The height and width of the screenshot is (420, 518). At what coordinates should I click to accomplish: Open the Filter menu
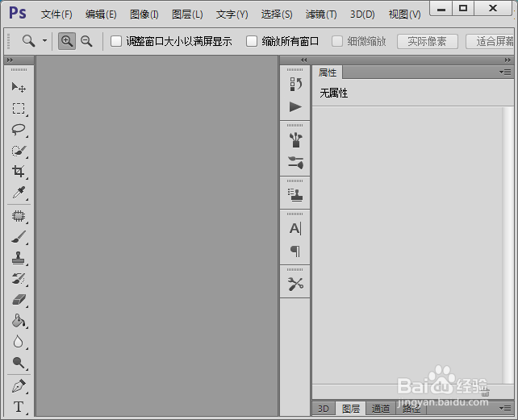[x=321, y=15]
